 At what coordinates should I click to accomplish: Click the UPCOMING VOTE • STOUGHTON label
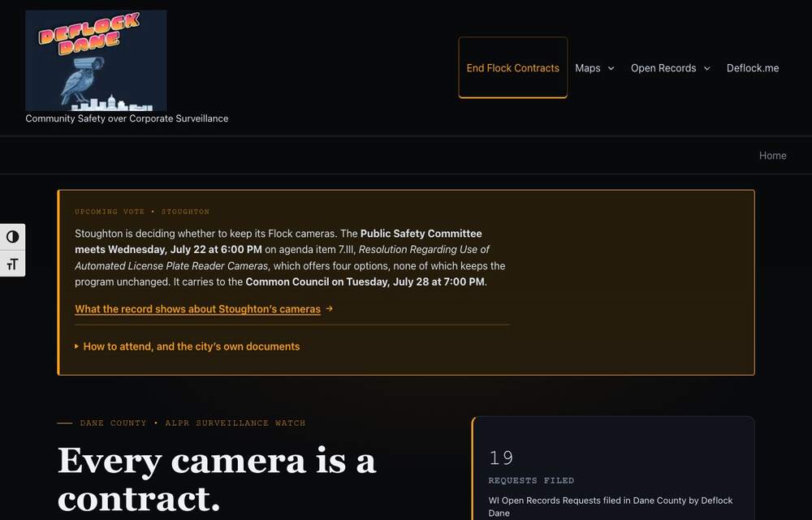(142, 212)
